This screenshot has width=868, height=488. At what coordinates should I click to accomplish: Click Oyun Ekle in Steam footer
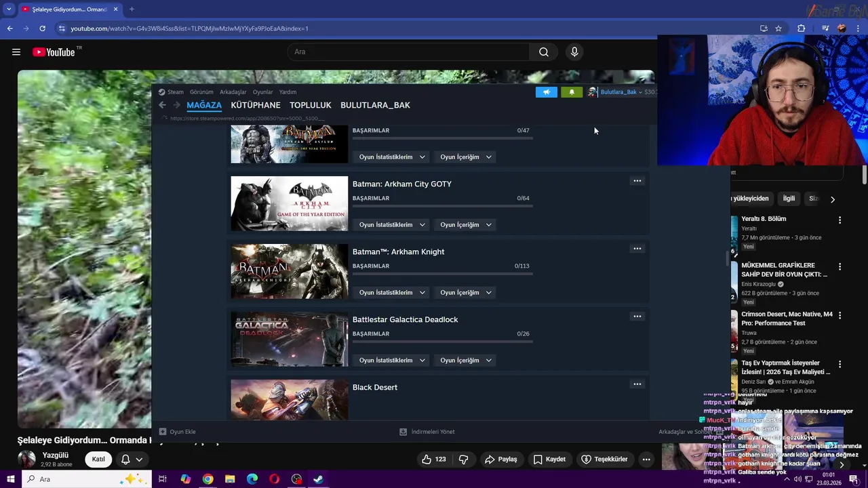coord(177,432)
